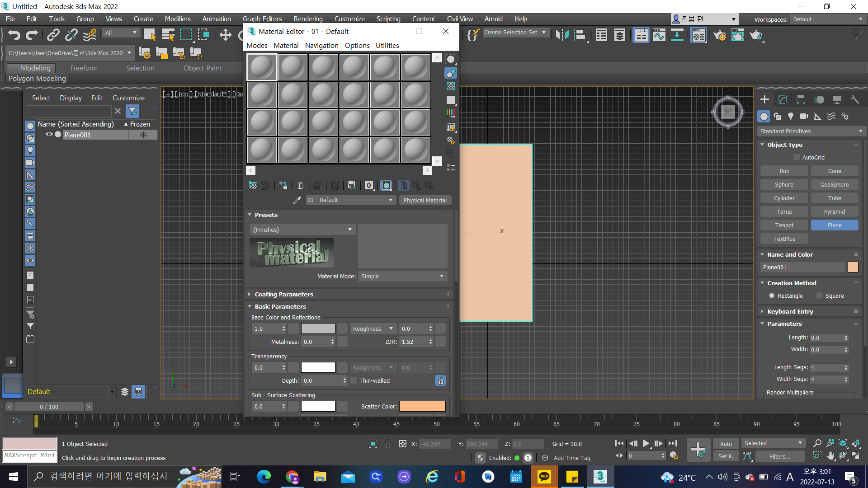Click the Scatter Color swatch

pos(422,406)
